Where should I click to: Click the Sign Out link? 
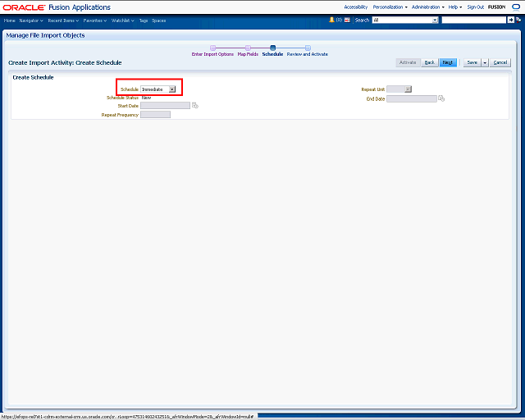476,7
